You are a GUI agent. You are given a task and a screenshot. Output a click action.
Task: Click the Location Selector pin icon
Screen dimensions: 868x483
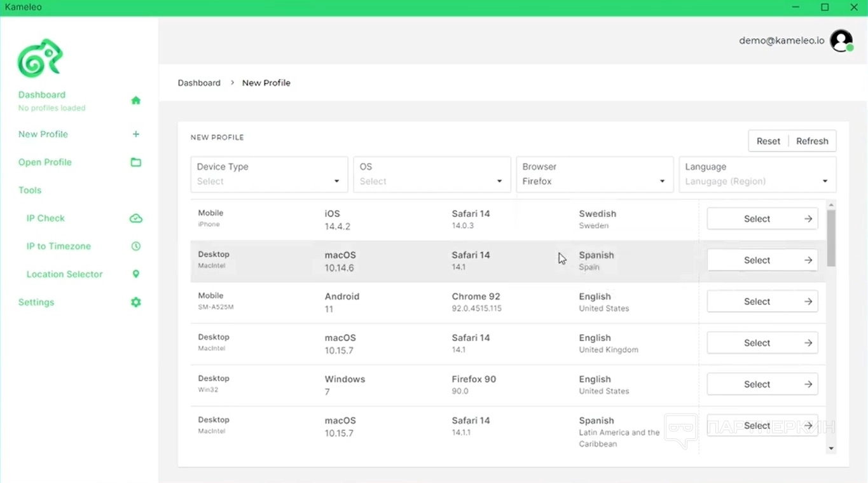[135, 274]
